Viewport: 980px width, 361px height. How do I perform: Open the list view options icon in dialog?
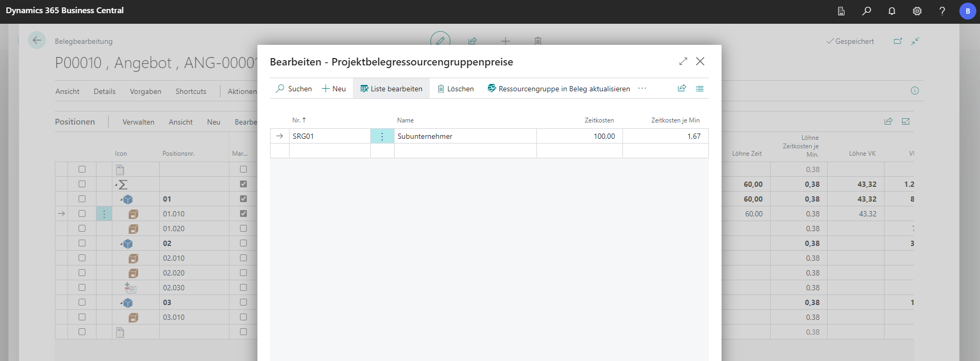[699, 89]
